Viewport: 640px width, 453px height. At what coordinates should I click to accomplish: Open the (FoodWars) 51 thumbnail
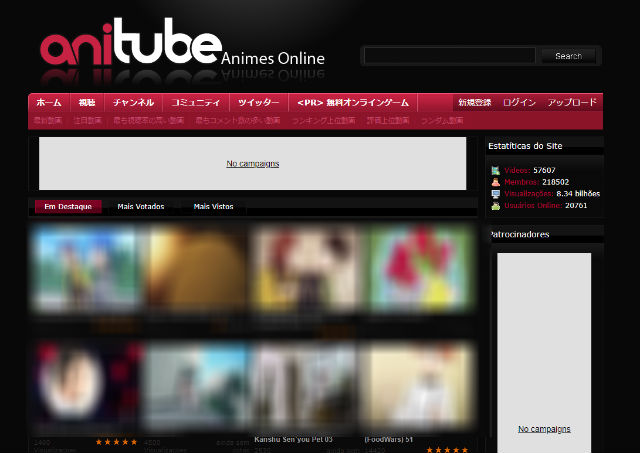(x=417, y=386)
